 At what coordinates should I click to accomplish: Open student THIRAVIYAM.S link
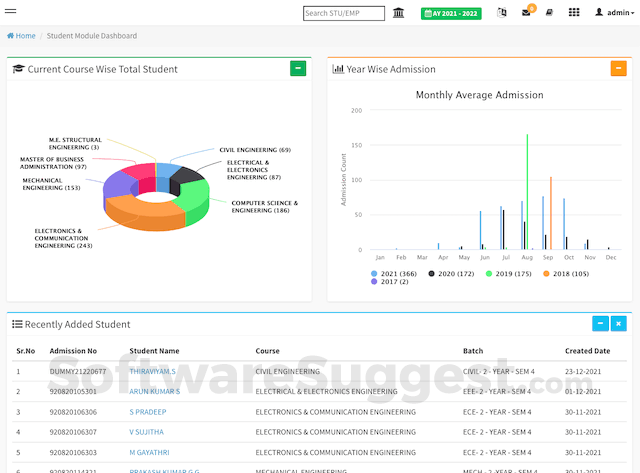click(152, 371)
